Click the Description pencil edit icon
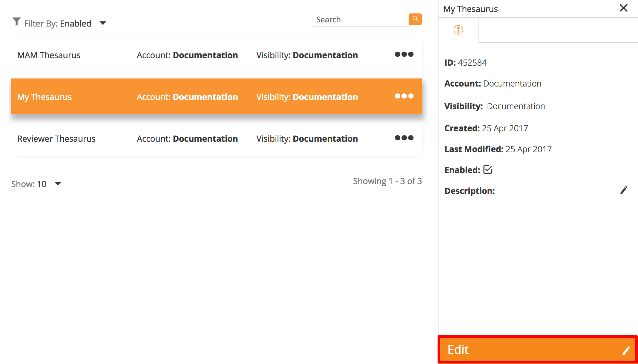638x364 pixels. [624, 190]
